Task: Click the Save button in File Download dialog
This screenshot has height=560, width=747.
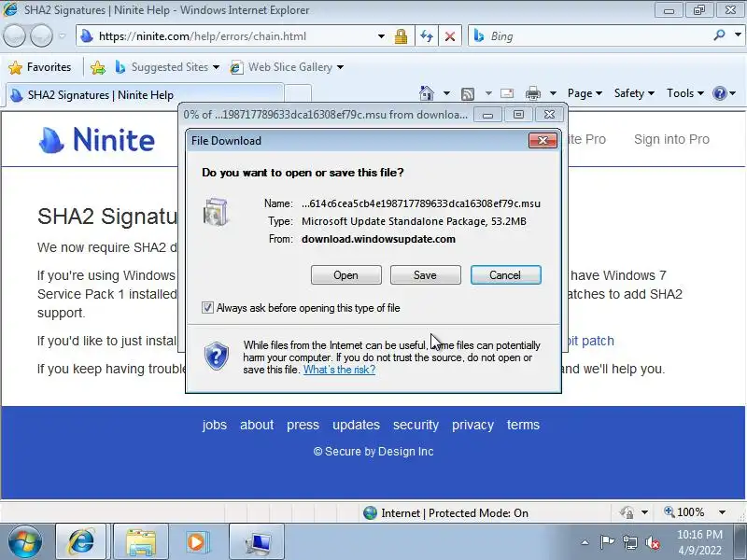Action: 425,275
